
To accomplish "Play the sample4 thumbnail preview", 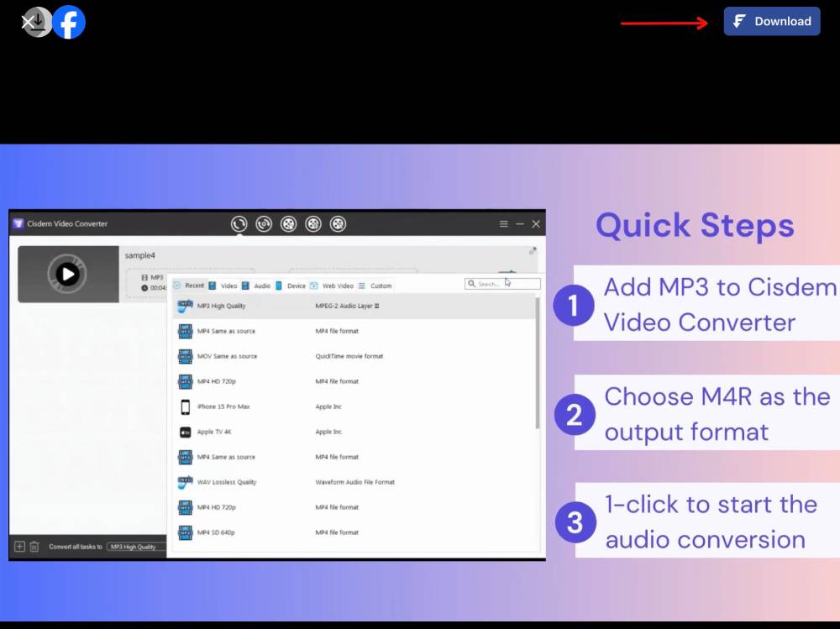I will tap(68, 275).
